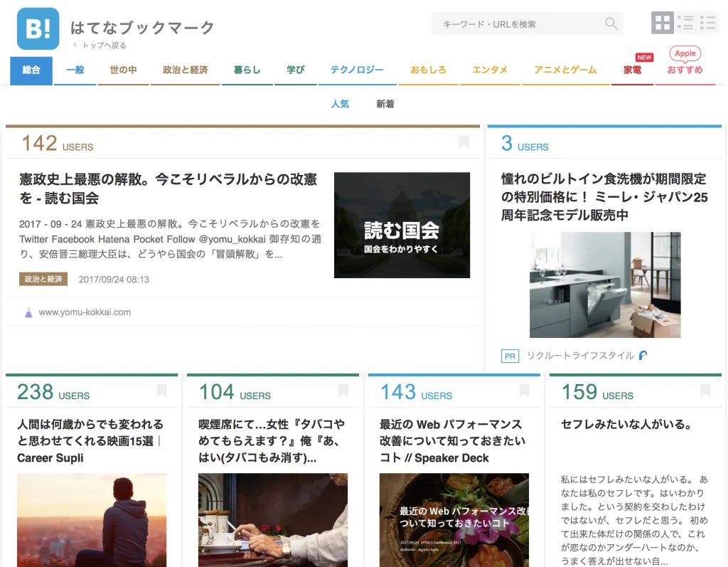Open the www.yomu-kokkai.com domain link
The height and width of the screenshot is (567, 728).
85,312
